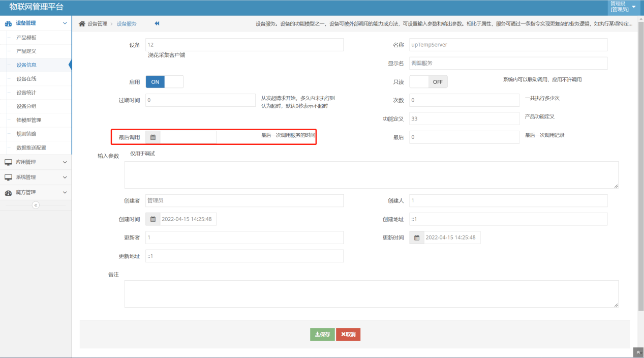Click the double-left arrow back icon
Viewport: 644px width, 358px height.
(x=158, y=23)
